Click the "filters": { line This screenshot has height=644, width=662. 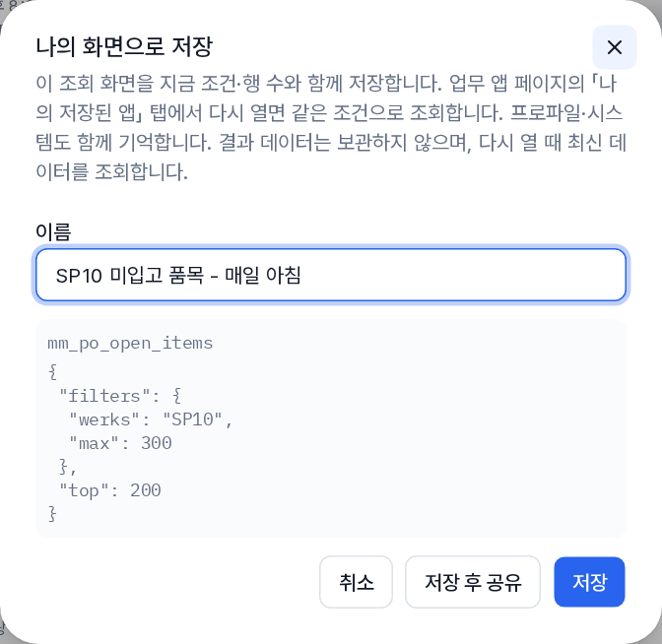click(120, 396)
